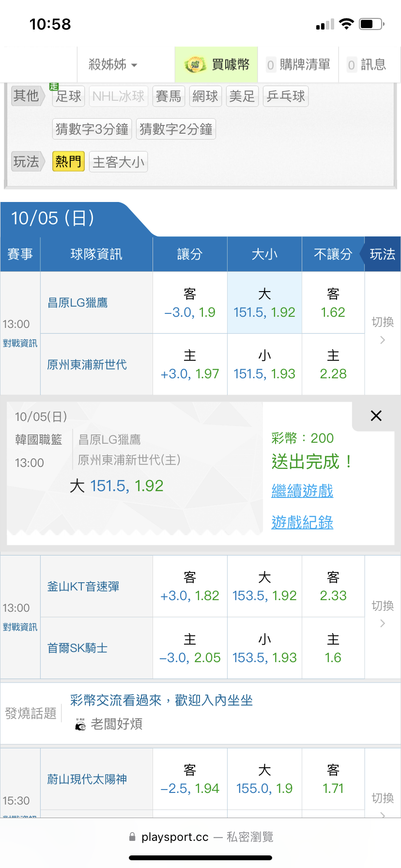Select the 賽馬 sport tab
The height and width of the screenshot is (868, 401).
pyautogui.click(x=169, y=96)
